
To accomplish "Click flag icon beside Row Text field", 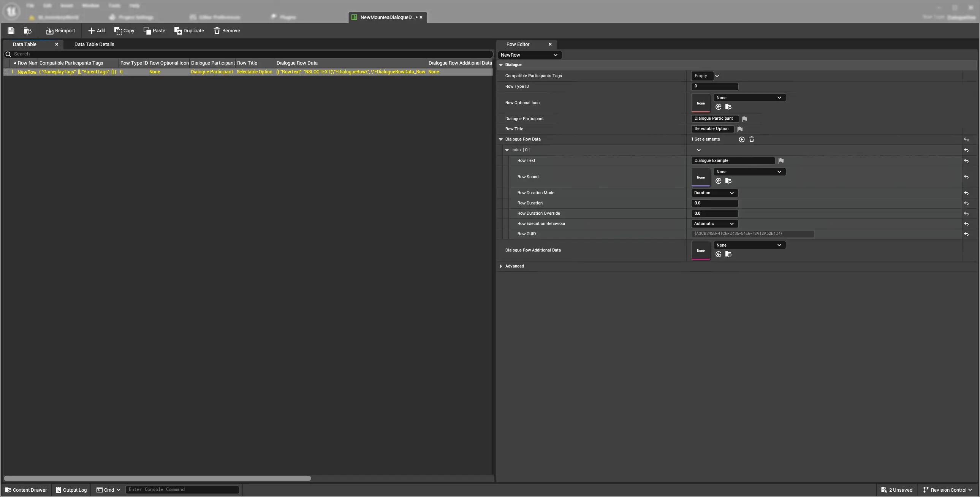I will [x=781, y=161].
